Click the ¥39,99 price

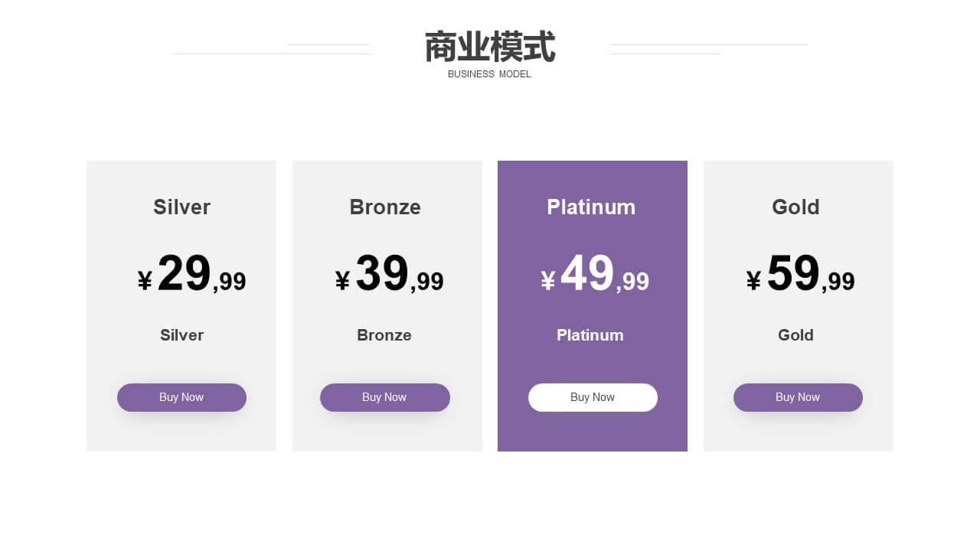click(389, 274)
